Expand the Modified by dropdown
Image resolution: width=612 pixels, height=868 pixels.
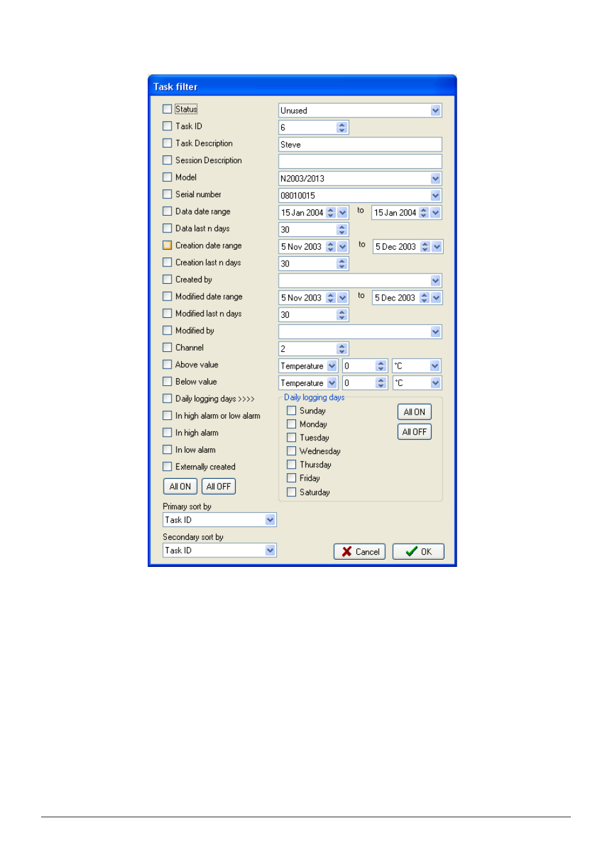click(435, 331)
